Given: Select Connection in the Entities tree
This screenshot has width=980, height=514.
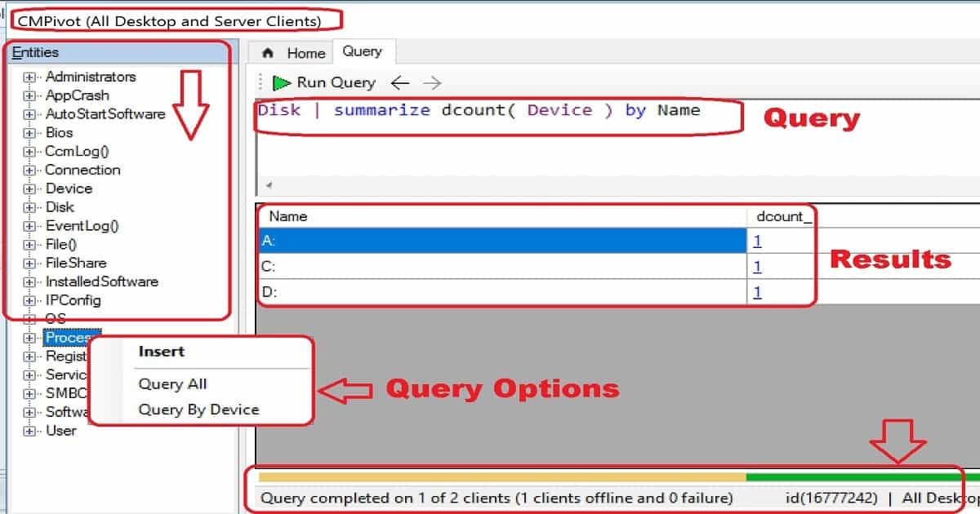Looking at the screenshot, I should click(82, 170).
